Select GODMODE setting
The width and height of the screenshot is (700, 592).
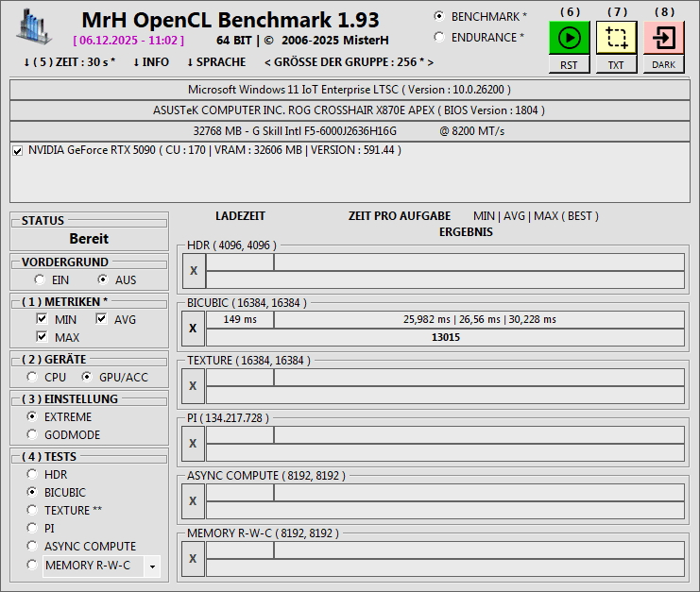32,434
